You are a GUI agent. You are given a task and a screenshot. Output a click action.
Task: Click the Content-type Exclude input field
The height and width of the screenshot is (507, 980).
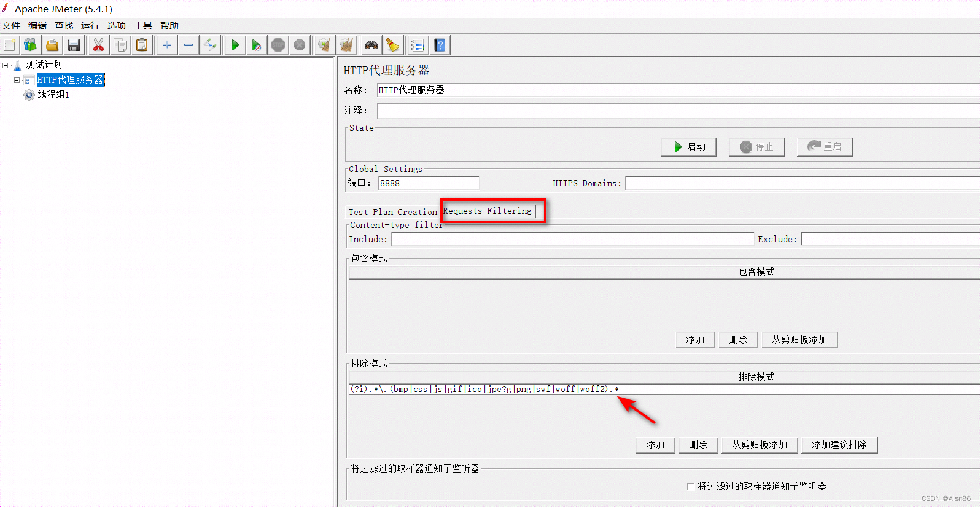[x=890, y=239]
